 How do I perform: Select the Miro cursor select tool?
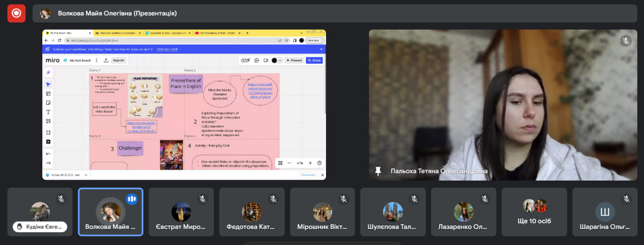coord(48,84)
